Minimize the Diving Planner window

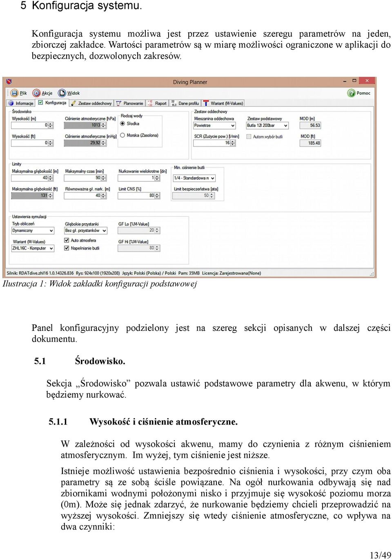tap(345, 81)
